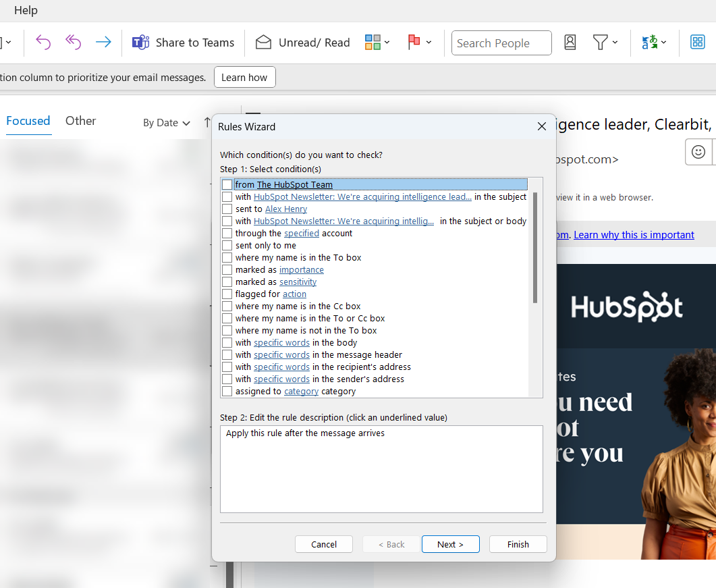Click the smiley reaction icon in the email
The height and width of the screenshot is (588, 716).
tap(698, 152)
